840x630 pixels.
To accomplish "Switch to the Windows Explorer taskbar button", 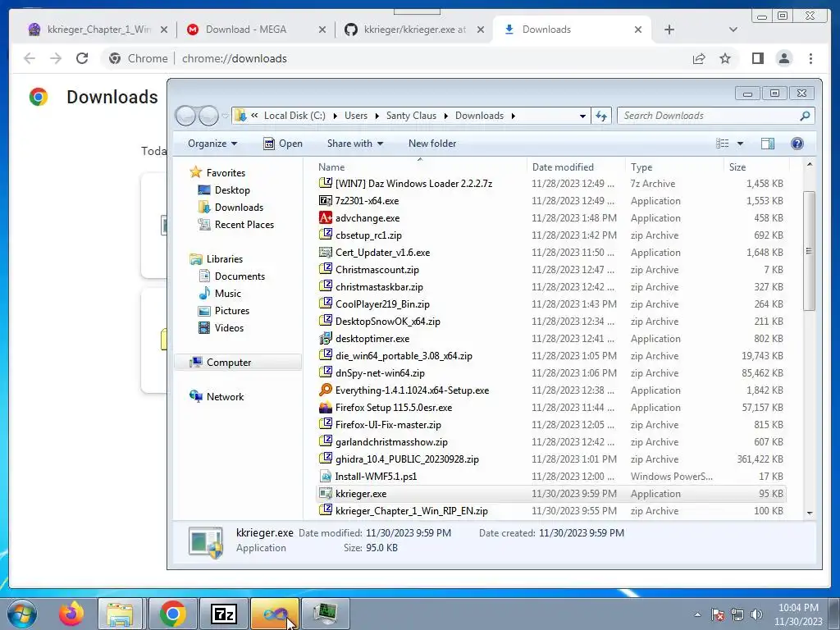I will pos(120,614).
